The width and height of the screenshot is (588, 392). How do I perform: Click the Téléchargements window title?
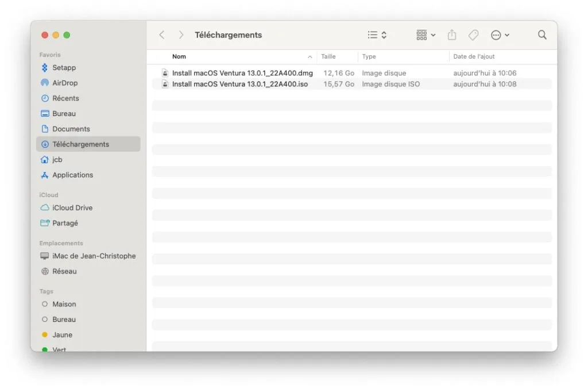[x=228, y=35]
